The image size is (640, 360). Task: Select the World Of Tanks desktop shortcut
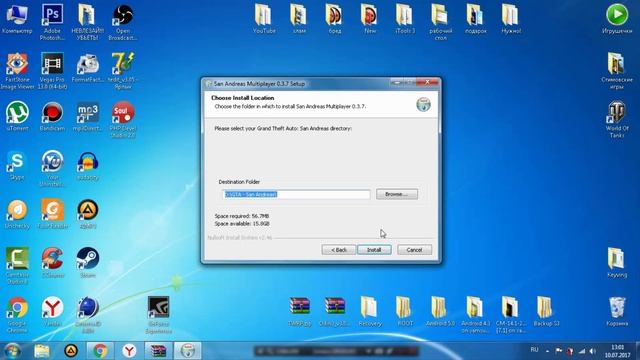click(617, 119)
